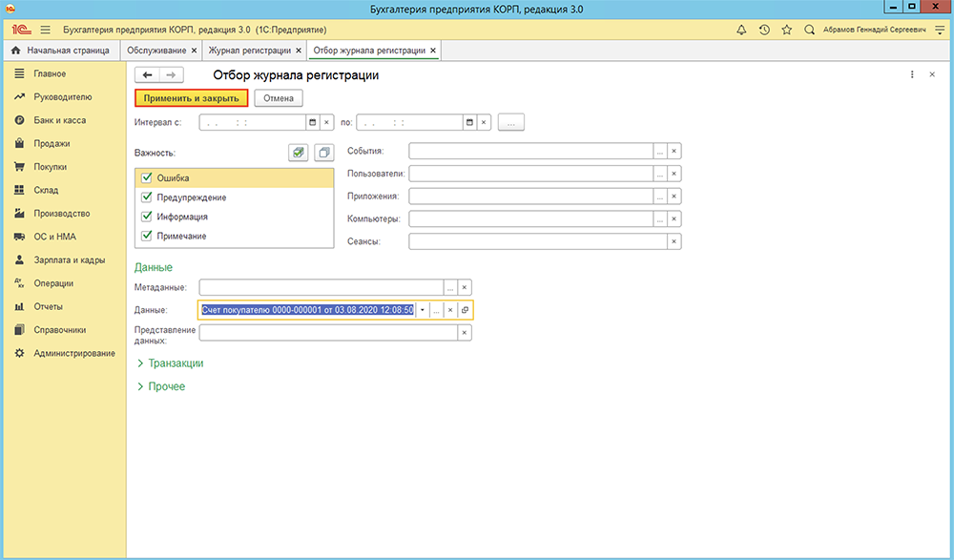Toggle the Примечание checkbox
The image size is (954, 560).
146,236
